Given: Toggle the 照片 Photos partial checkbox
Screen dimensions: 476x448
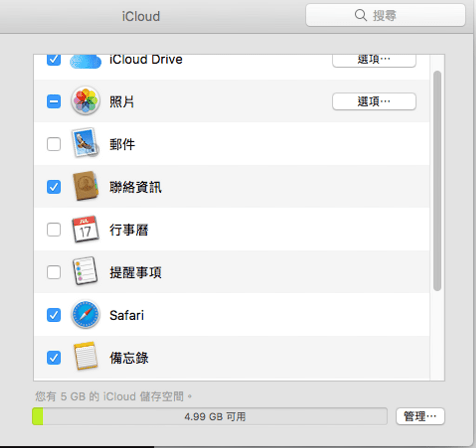Looking at the screenshot, I should coord(54,102).
